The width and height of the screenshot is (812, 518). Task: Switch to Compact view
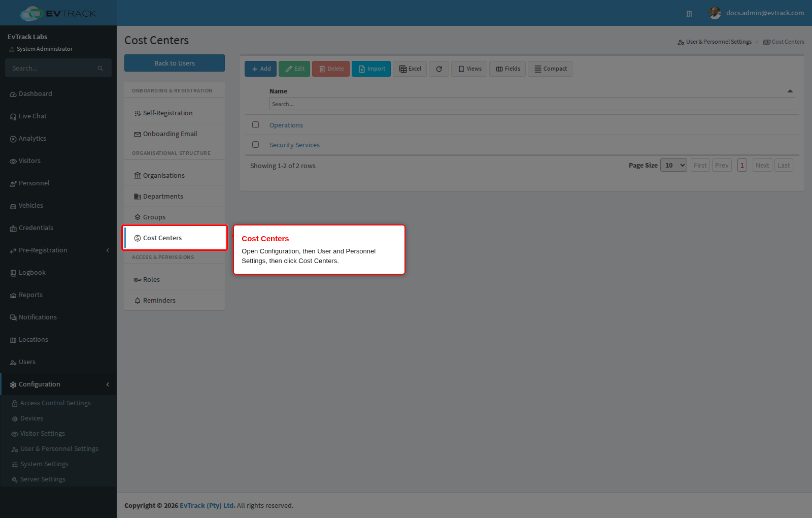(550, 69)
